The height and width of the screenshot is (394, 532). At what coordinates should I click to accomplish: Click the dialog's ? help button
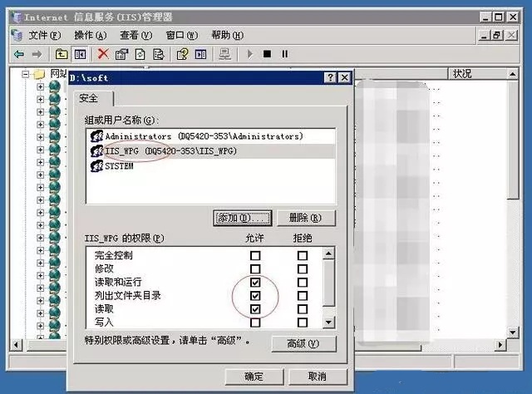pyautogui.click(x=330, y=77)
